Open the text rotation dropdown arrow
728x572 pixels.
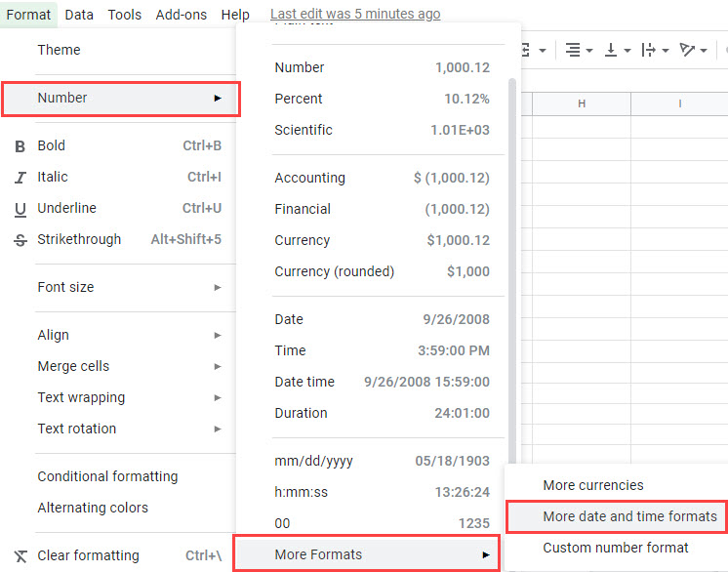click(704, 50)
